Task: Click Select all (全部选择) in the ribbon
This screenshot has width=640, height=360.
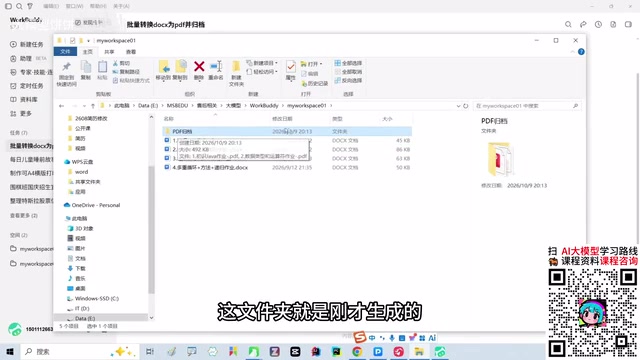Action: point(348,63)
